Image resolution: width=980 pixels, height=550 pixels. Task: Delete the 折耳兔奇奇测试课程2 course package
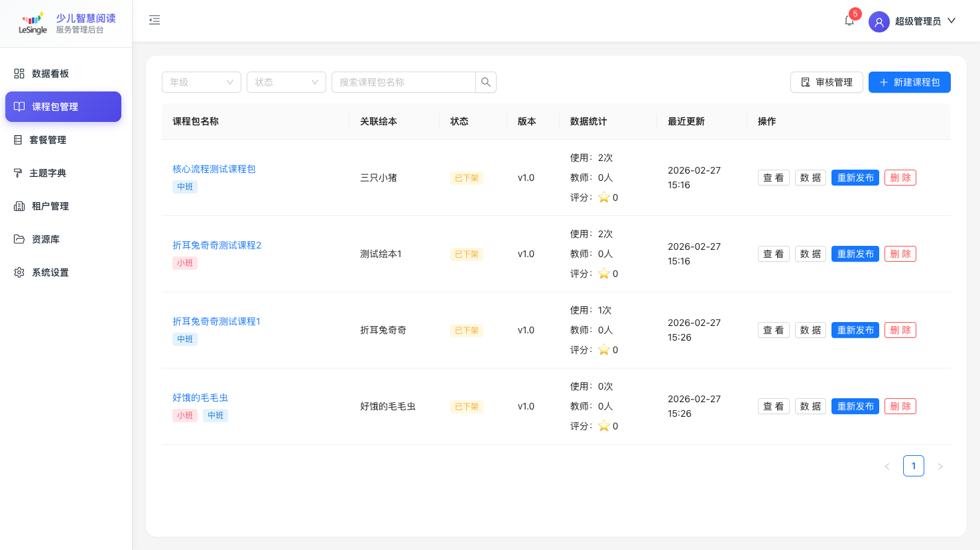pos(900,254)
